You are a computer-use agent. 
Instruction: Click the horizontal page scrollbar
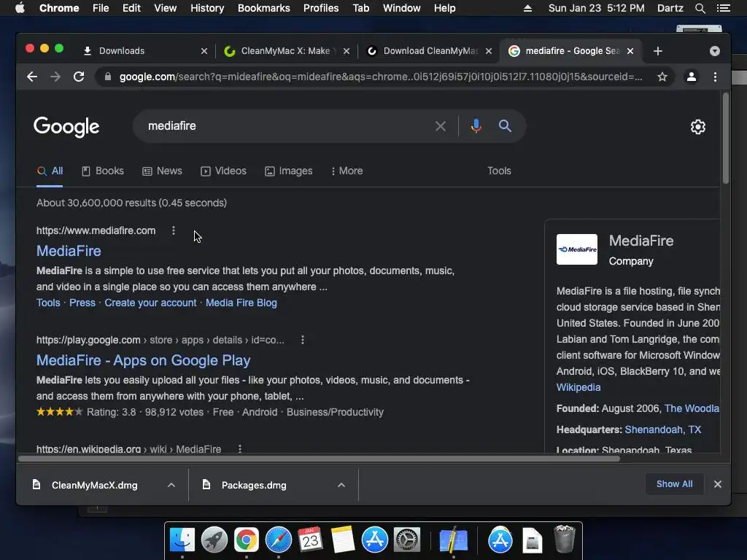coord(320,459)
